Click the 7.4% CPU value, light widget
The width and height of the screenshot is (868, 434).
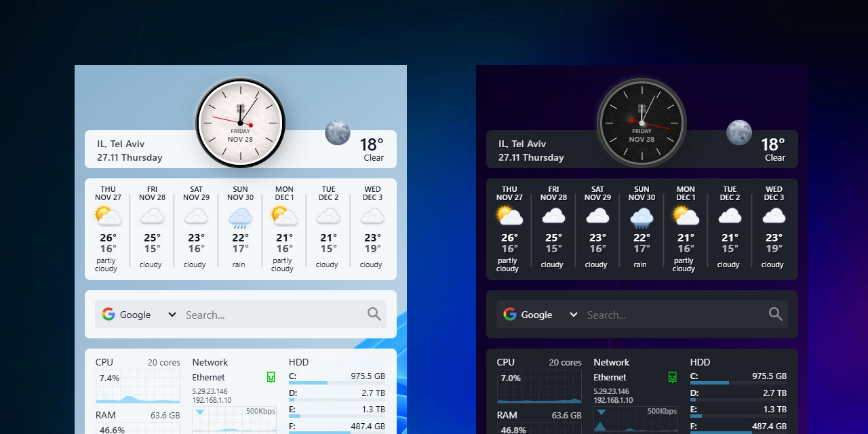(x=109, y=378)
